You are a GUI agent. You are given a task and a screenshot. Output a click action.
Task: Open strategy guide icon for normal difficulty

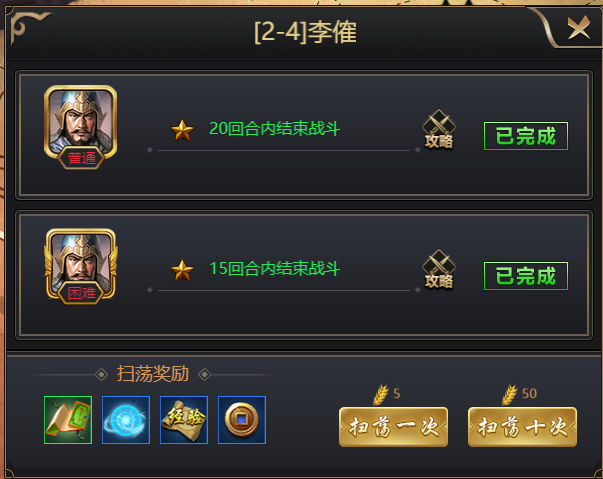[439, 130]
